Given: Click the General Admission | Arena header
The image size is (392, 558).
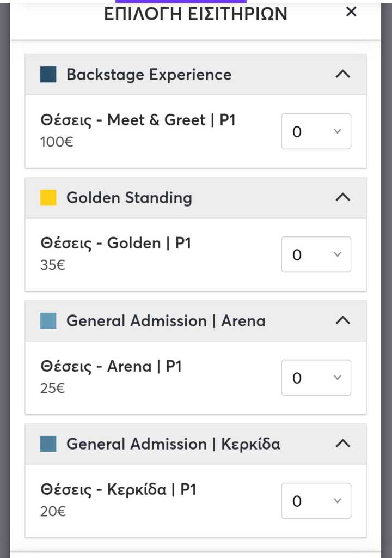Looking at the screenshot, I should (x=166, y=321).
